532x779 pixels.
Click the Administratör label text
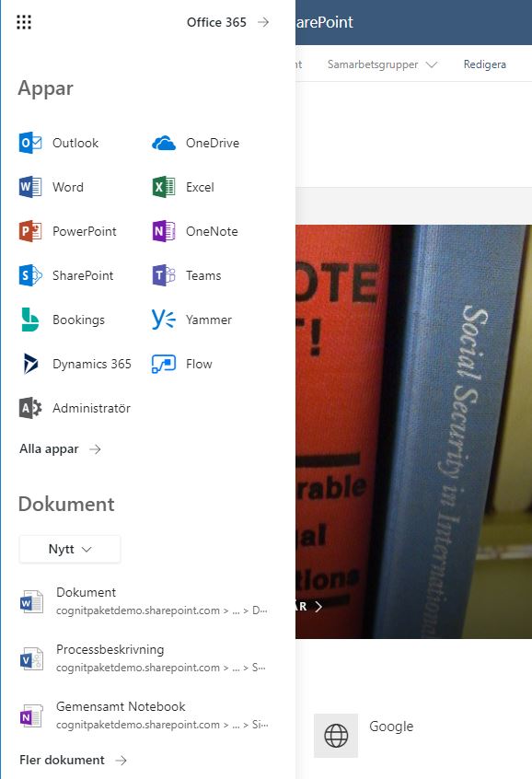click(91, 409)
